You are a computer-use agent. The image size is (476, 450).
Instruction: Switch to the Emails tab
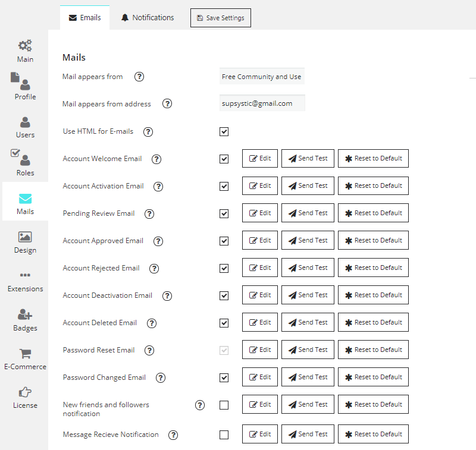tap(84, 18)
